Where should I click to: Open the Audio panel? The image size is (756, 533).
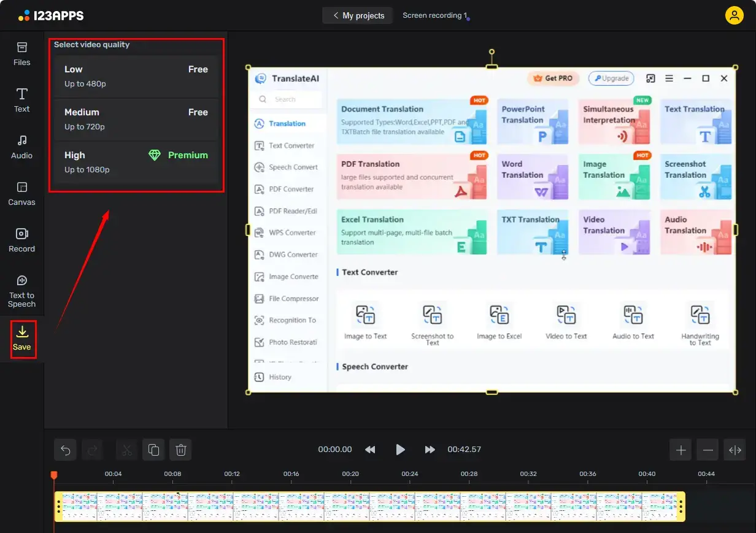[x=21, y=147]
